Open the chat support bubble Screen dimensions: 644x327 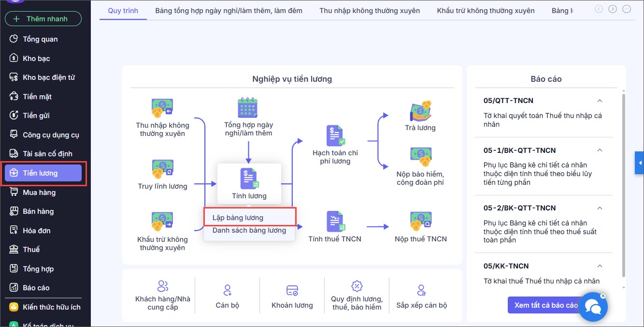tap(593, 307)
